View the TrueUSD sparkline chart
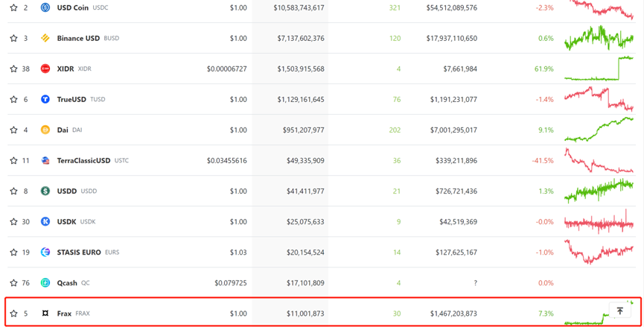 tap(599, 99)
